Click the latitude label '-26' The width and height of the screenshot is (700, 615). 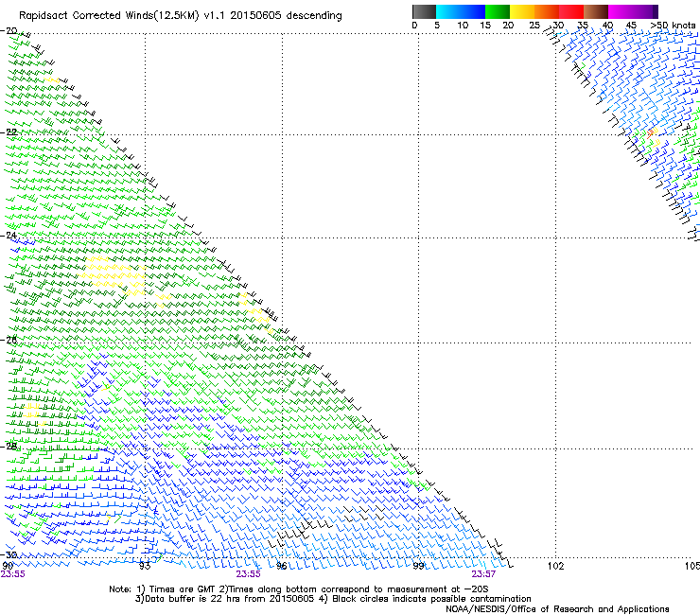point(9,341)
